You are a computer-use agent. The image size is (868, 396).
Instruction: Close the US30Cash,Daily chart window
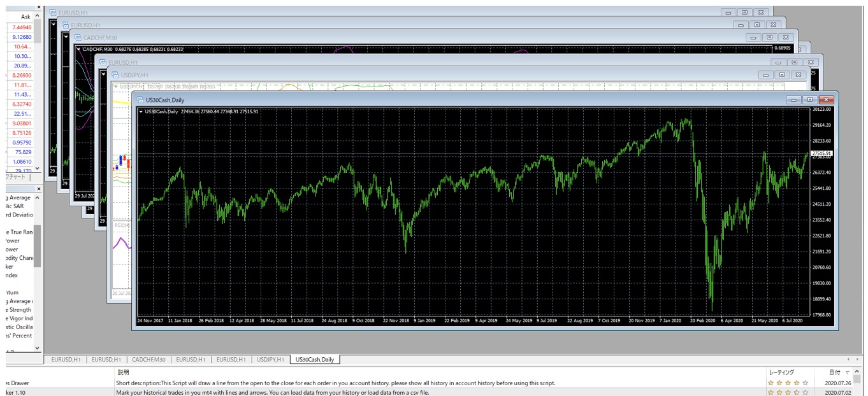tap(827, 100)
